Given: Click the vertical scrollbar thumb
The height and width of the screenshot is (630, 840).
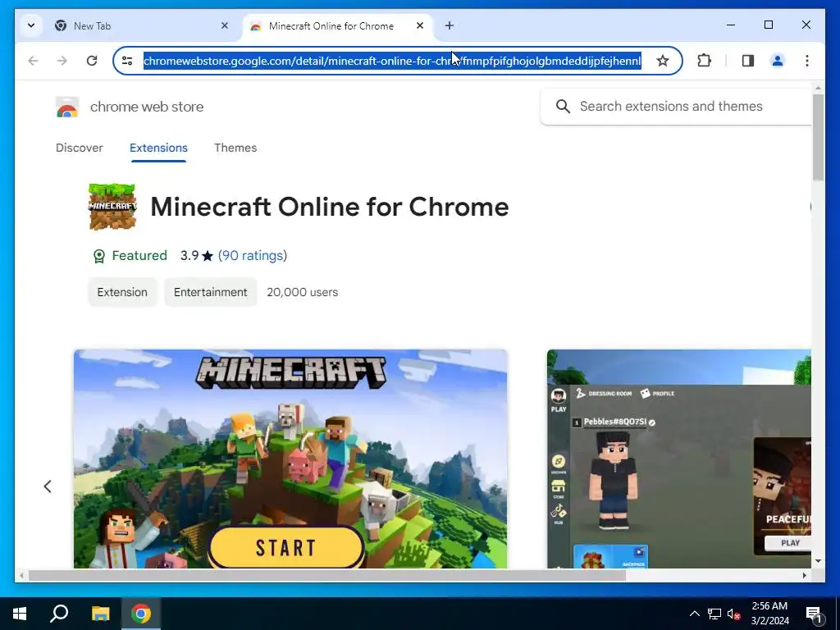Looking at the screenshot, I should point(818,137).
